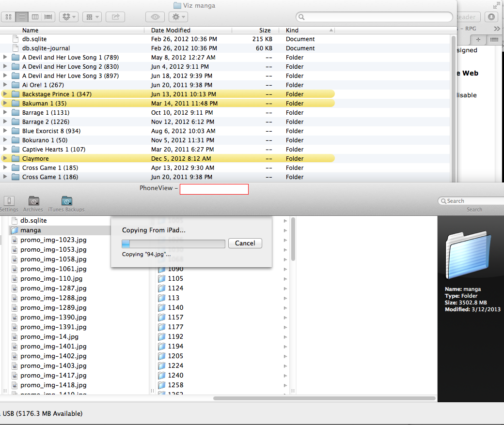The height and width of the screenshot is (425, 504).
Task: Select promo_img-1058.jpg in the file list
Action: click(53, 259)
